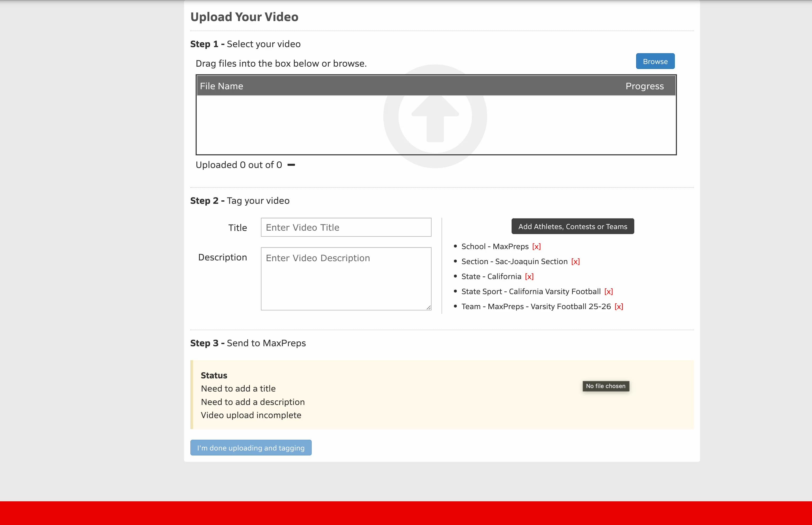Open Add Athletes, Contests or Teams
812x525 pixels.
point(572,226)
